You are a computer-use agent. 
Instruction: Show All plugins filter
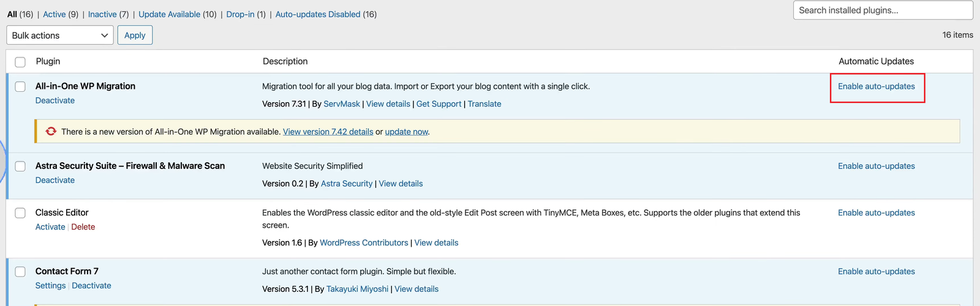tap(12, 14)
